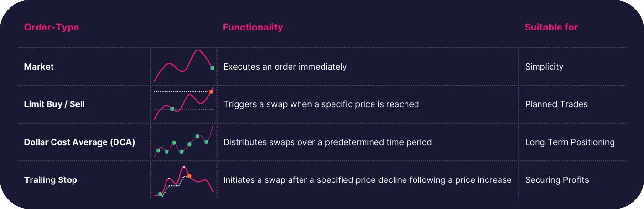The image size is (644, 209).
Task: Click 'Distributes swaps over a predetermined time period'
Action: pos(328,142)
